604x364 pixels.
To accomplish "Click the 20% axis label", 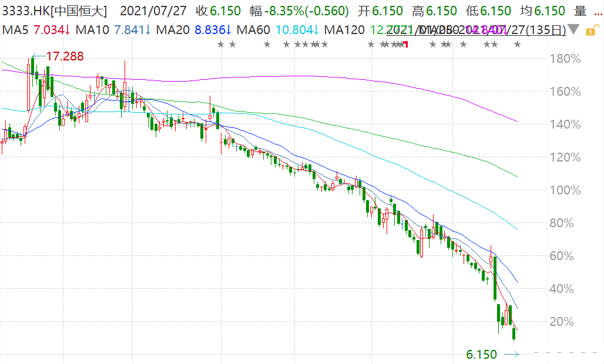I will pos(562,322).
